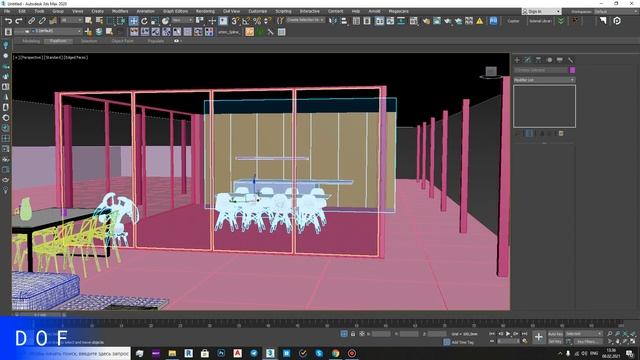Go to the start frame button

coord(492,334)
